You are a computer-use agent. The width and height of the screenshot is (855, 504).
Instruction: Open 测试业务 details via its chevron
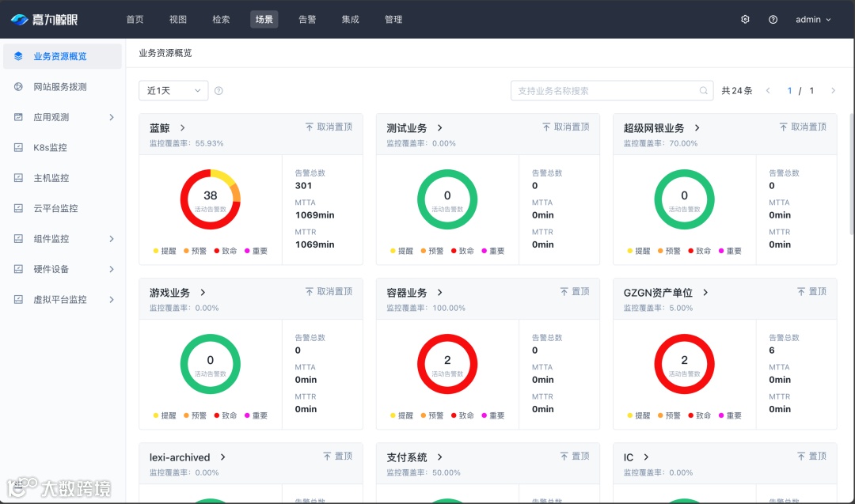coord(439,128)
